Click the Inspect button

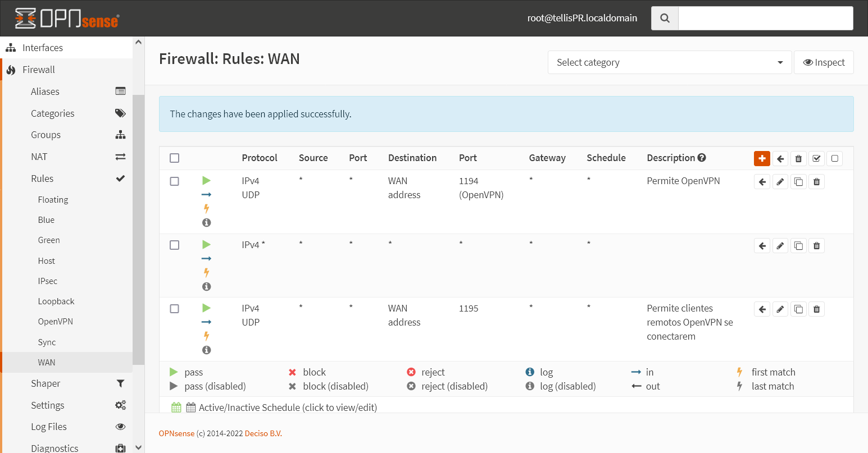pyautogui.click(x=824, y=62)
